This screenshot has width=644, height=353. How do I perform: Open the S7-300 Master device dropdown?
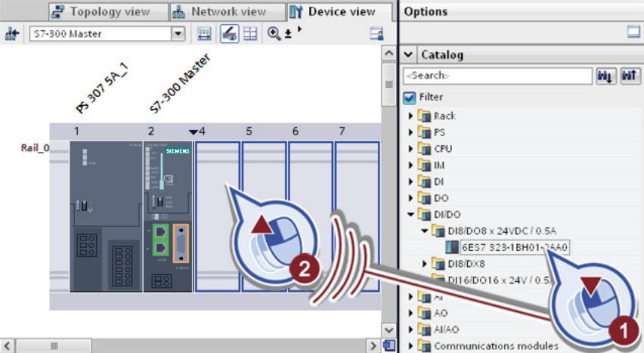click(178, 34)
